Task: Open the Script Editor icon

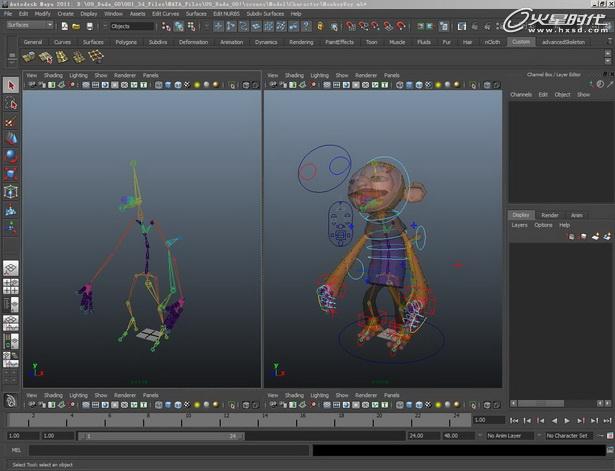Action: (x=610, y=450)
